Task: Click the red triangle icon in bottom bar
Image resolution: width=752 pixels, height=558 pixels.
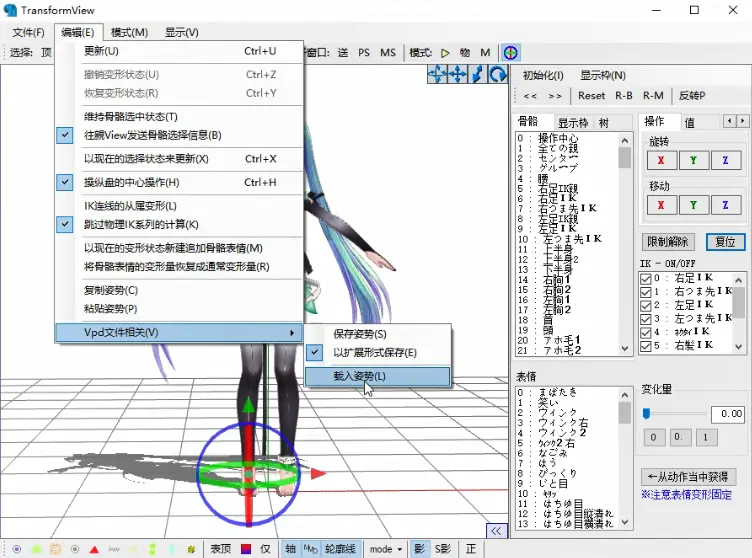Action: tap(94, 549)
